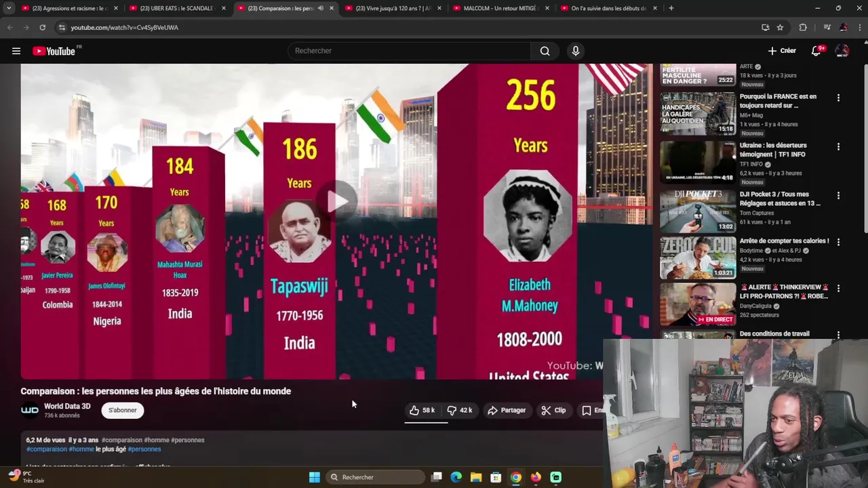Open options for Ukraine déserteurs video
This screenshot has width=868, height=488.
838,146
